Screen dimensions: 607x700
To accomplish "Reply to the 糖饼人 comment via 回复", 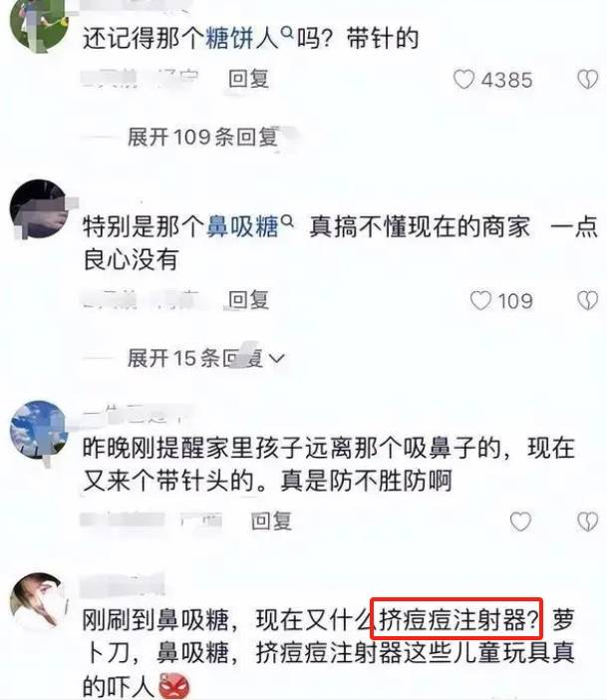I will click(248, 79).
